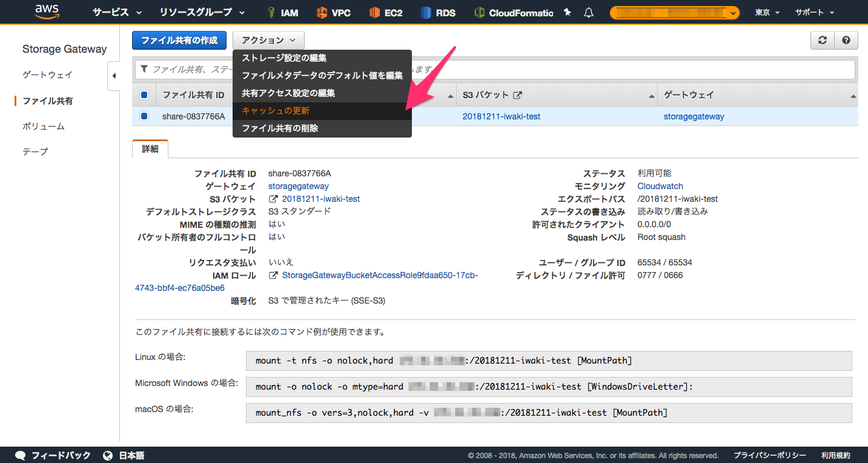Click the external link icon in S3 バケット header
Viewport: 868px width, 463px height.
pos(517,95)
